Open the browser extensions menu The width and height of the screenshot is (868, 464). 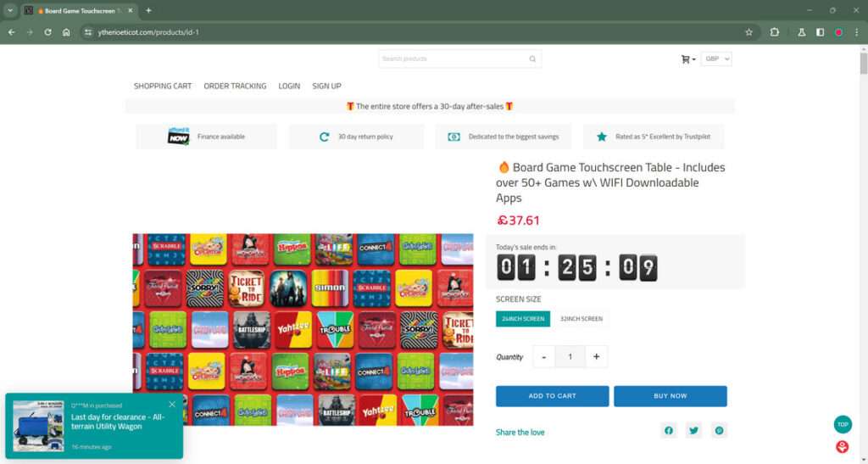775,32
